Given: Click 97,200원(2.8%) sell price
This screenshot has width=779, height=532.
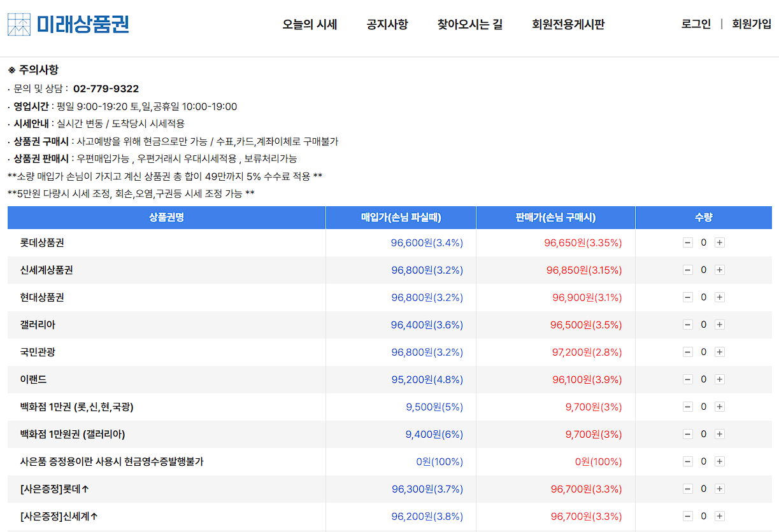Looking at the screenshot, I should pyautogui.click(x=587, y=352).
